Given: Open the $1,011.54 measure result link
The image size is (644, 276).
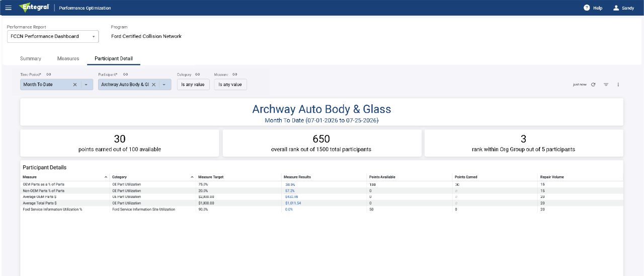Looking at the screenshot, I should click(293, 203).
